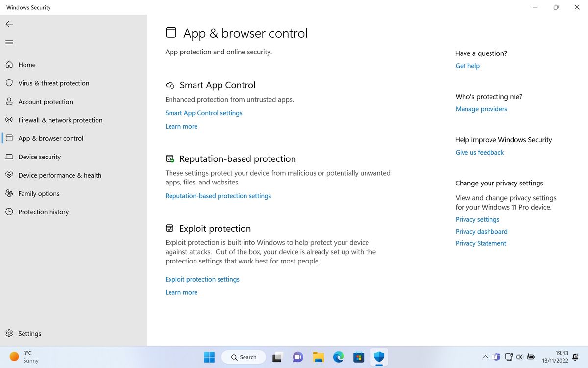Select Device performance & health
The image size is (588, 368).
(x=60, y=175)
